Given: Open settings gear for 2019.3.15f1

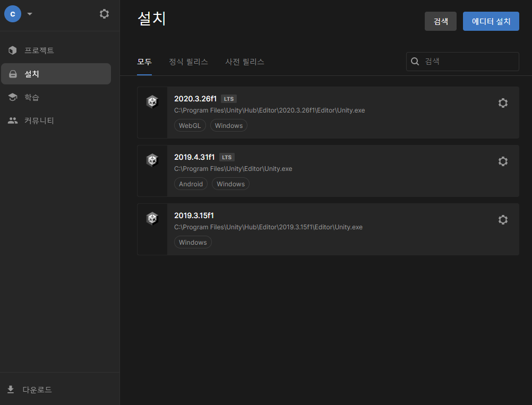Looking at the screenshot, I should 503,220.
